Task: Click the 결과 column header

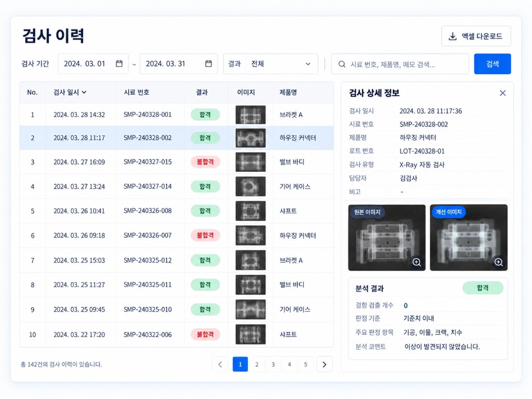Action: click(x=202, y=92)
